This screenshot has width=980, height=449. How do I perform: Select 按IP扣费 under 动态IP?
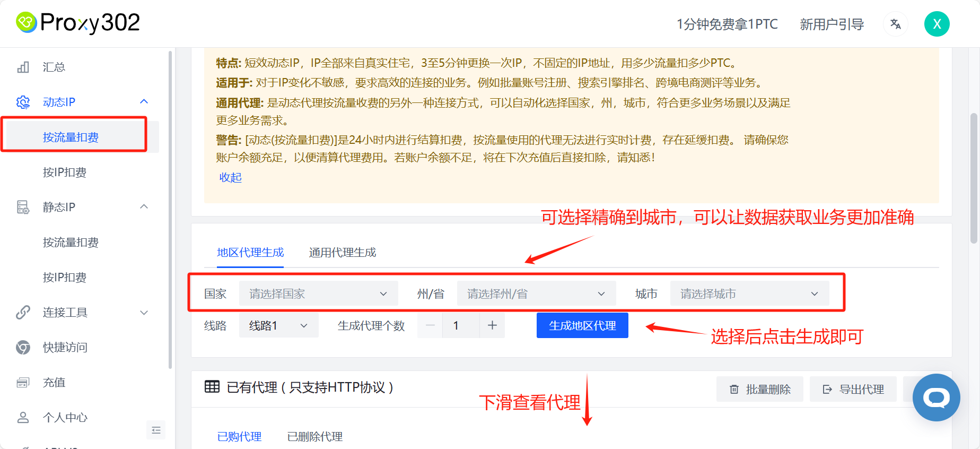[65, 172]
